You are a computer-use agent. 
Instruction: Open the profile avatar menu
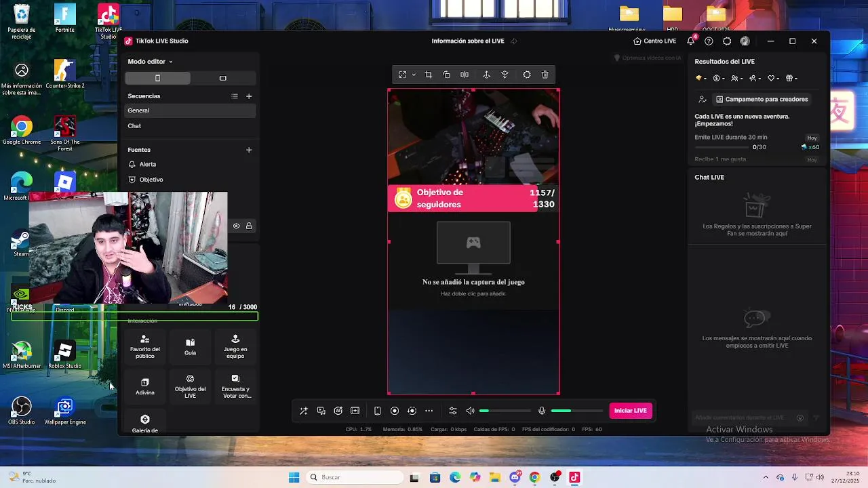pos(745,41)
